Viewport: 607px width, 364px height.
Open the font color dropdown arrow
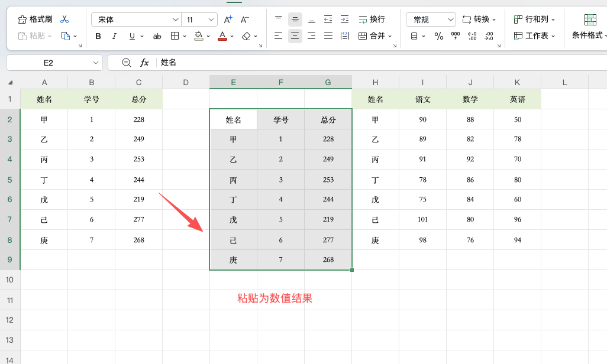point(232,37)
